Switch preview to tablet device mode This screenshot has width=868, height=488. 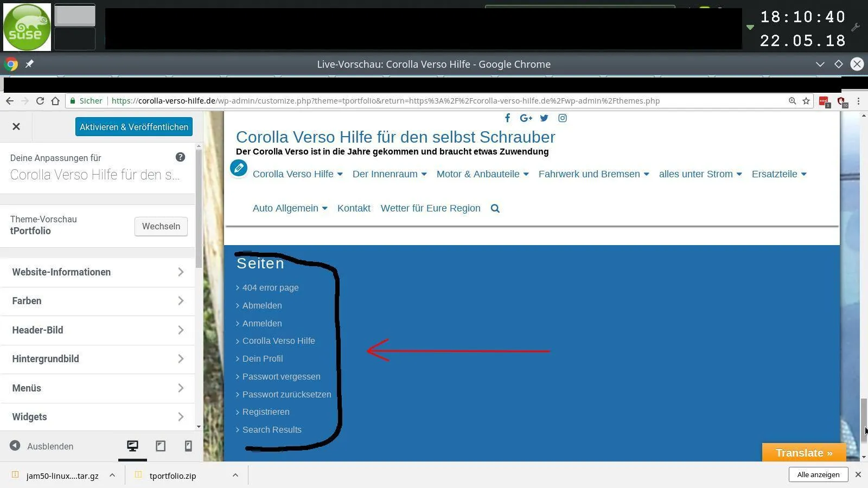pyautogui.click(x=161, y=446)
